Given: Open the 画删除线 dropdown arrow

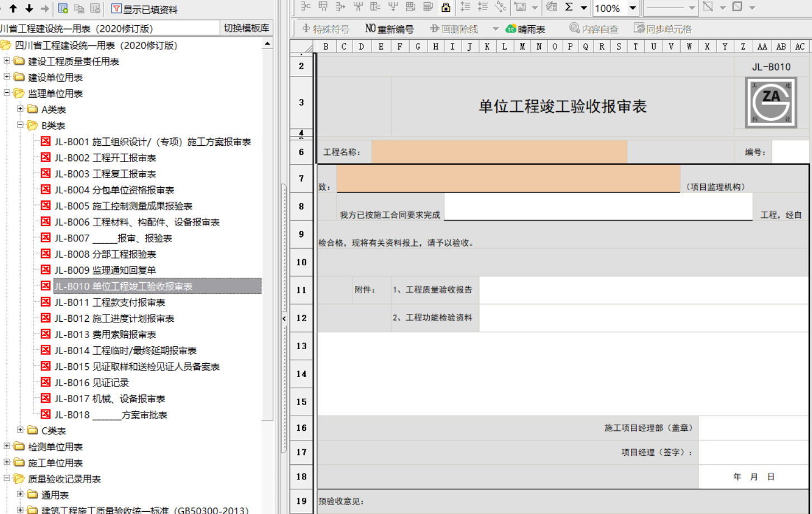Looking at the screenshot, I should (495, 29).
